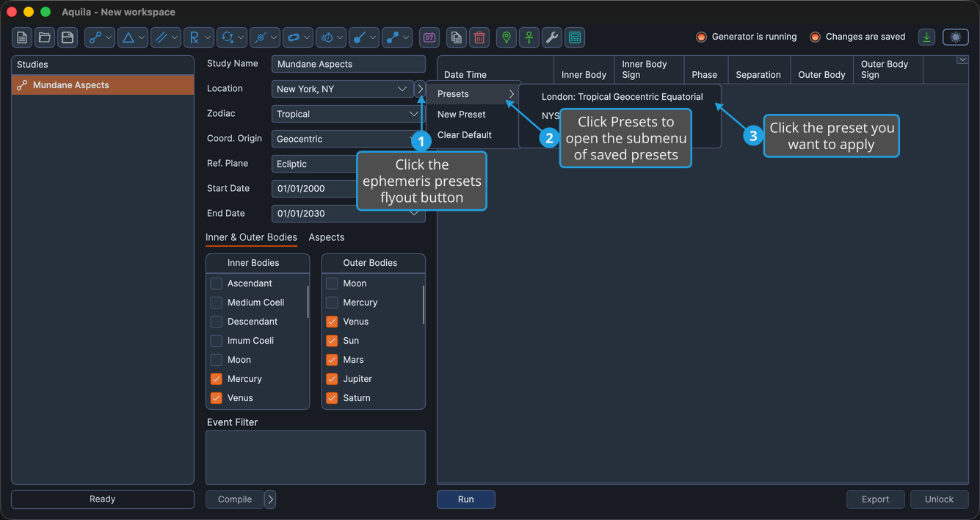Click the ephemeris presets flyout chevron
The height and width of the screenshot is (520, 980).
(420, 89)
